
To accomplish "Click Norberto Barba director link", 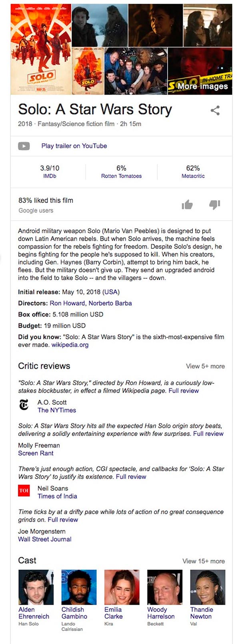I will [x=110, y=303].
